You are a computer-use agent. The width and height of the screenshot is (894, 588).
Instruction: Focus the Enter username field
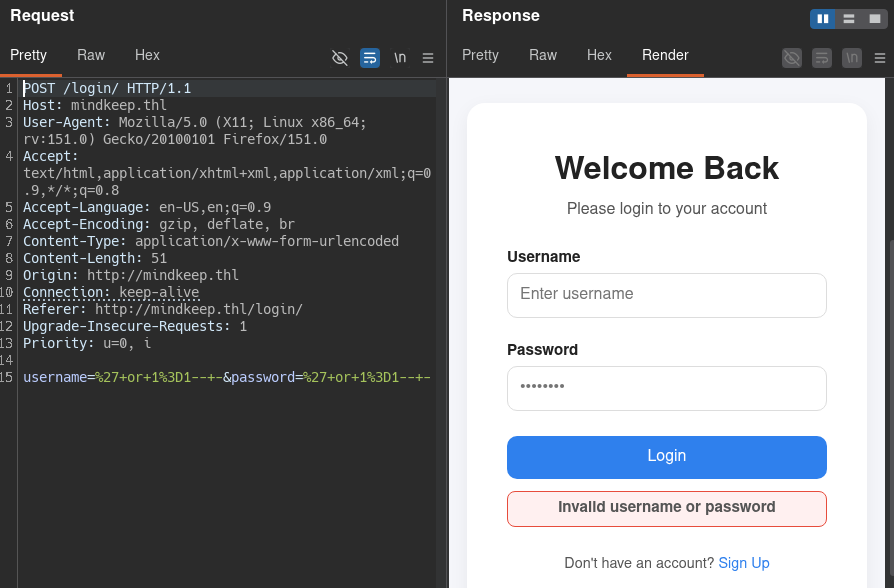[x=667, y=295]
